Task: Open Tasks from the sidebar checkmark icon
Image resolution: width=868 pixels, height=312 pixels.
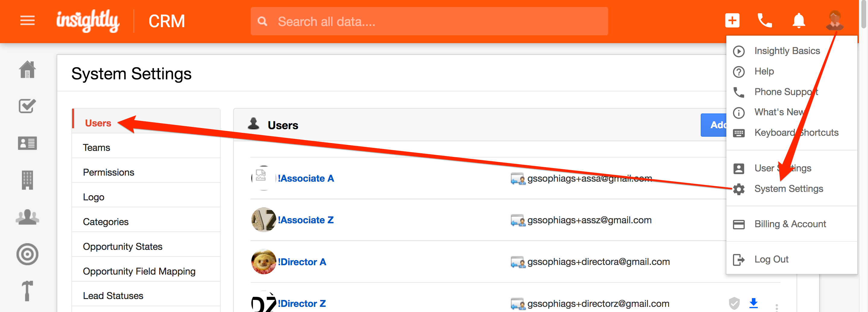Action: pyautogui.click(x=27, y=106)
